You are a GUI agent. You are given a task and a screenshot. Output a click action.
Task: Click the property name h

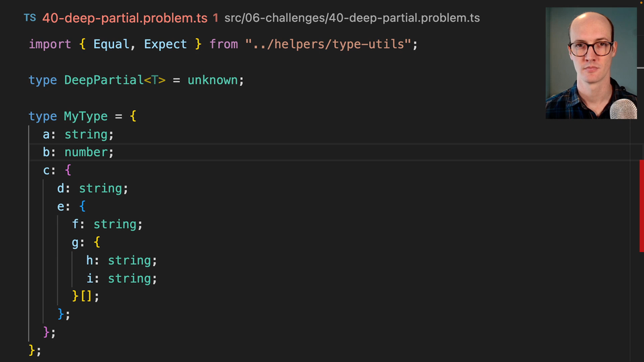pyautogui.click(x=90, y=261)
